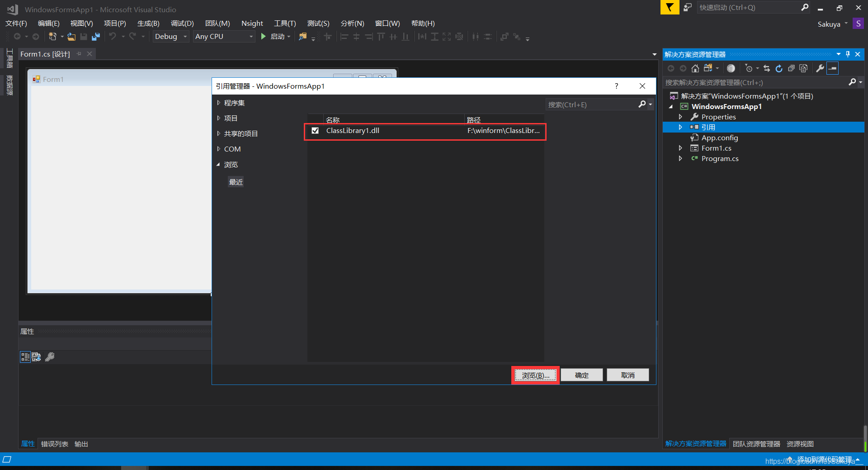
Task: Click the web globe icon in Solution Explorer
Action: tap(731, 68)
